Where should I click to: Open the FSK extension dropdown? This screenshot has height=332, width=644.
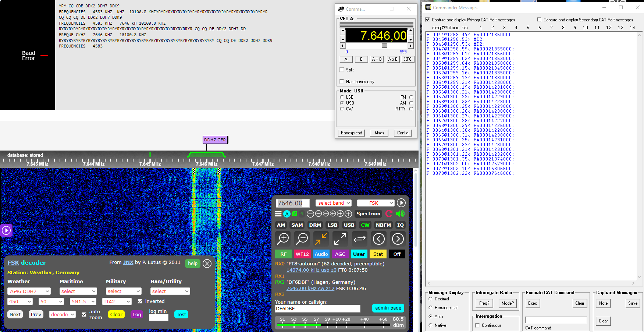pos(376,203)
